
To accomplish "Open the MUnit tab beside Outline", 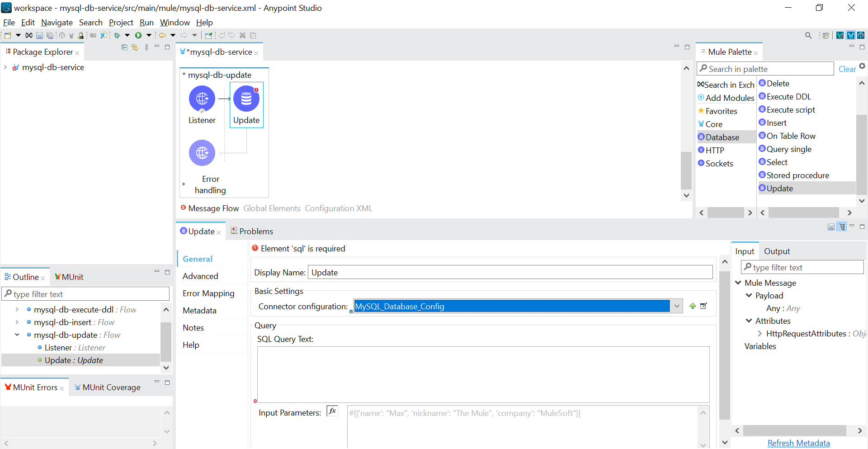I will 69,277.
